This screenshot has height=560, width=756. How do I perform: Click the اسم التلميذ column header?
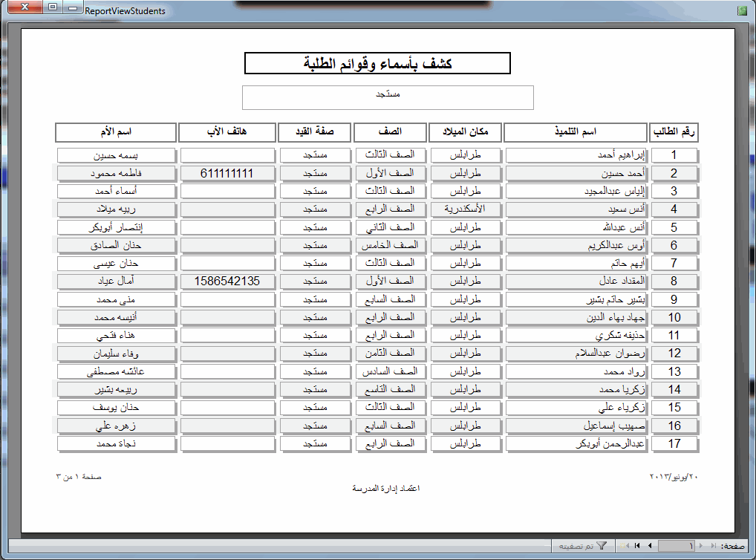(576, 132)
